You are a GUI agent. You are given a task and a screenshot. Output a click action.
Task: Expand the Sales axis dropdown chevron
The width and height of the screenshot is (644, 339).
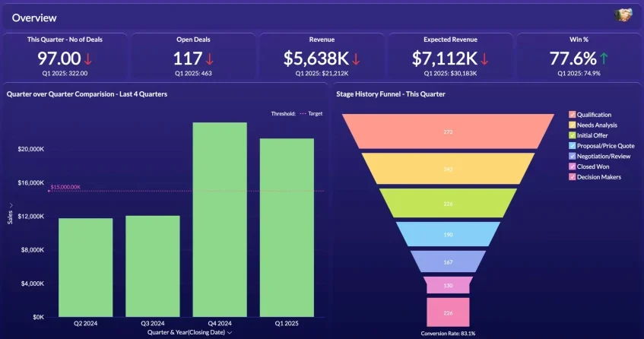point(11,205)
